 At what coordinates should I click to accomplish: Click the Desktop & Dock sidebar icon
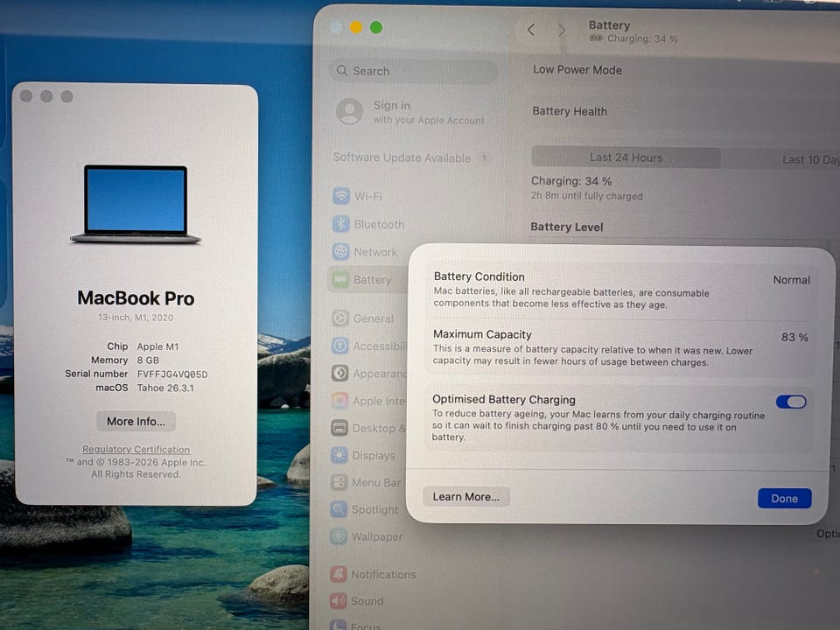pyautogui.click(x=339, y=428)
